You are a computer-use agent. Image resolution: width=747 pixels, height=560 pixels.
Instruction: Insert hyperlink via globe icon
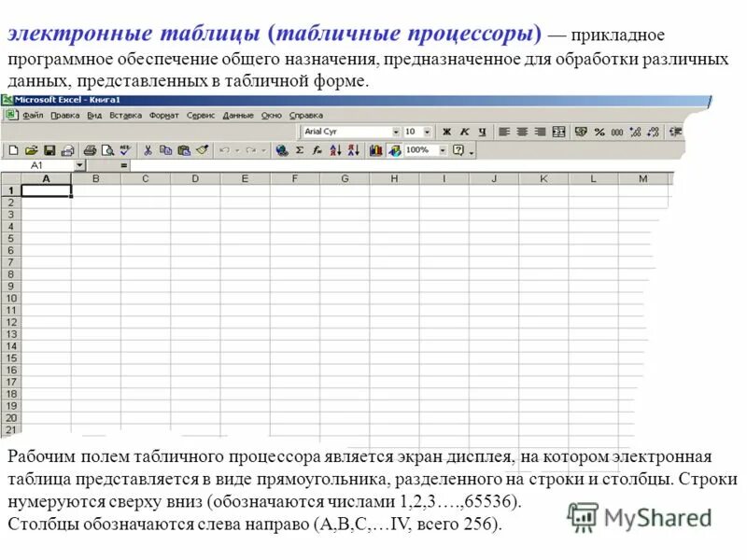[x=282, y=150]
